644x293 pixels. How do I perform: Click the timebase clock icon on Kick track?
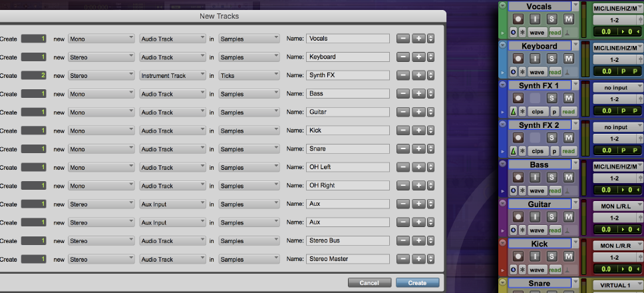[x=513, y=270]
